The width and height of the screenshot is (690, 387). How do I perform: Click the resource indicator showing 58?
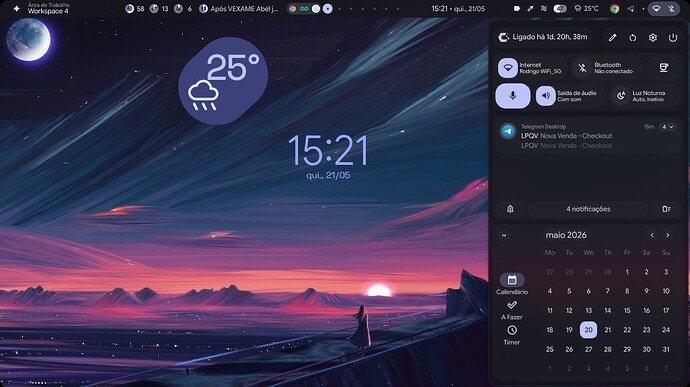click(x=135, y=9)
